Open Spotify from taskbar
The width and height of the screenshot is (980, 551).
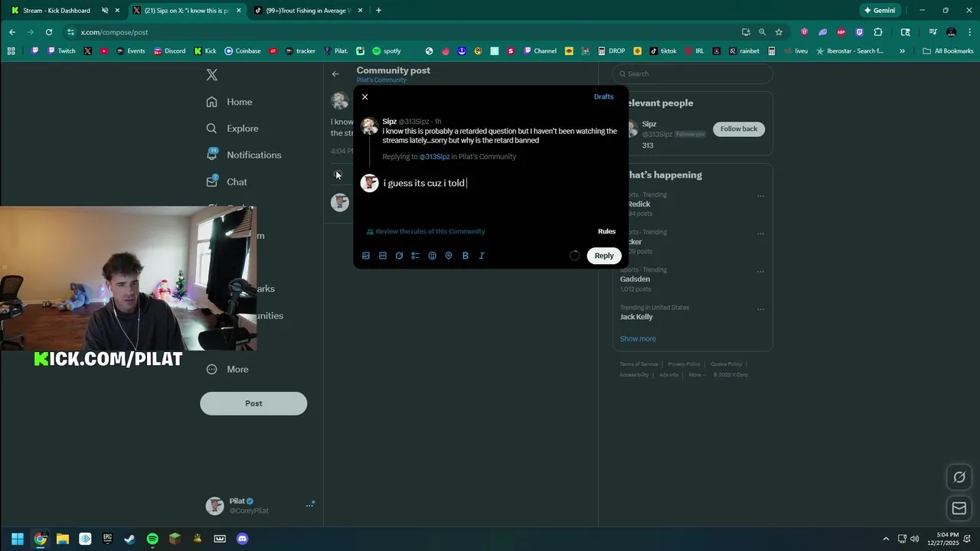coord(152,539)
